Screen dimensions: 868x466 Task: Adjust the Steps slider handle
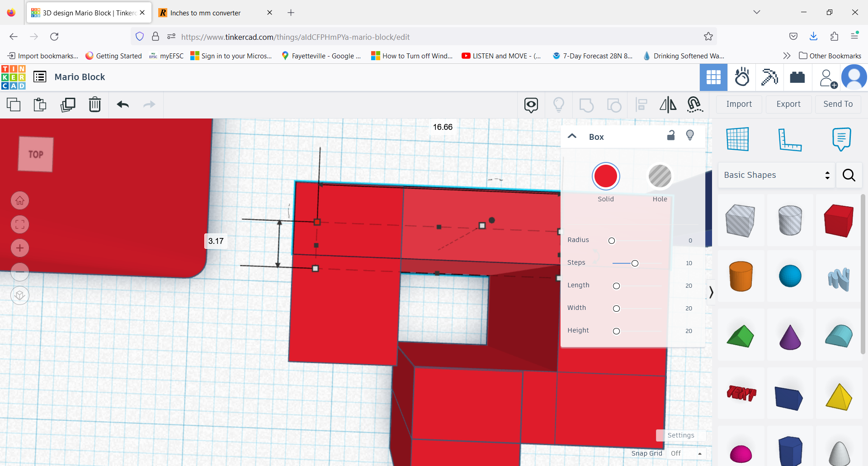pos(635,263)
